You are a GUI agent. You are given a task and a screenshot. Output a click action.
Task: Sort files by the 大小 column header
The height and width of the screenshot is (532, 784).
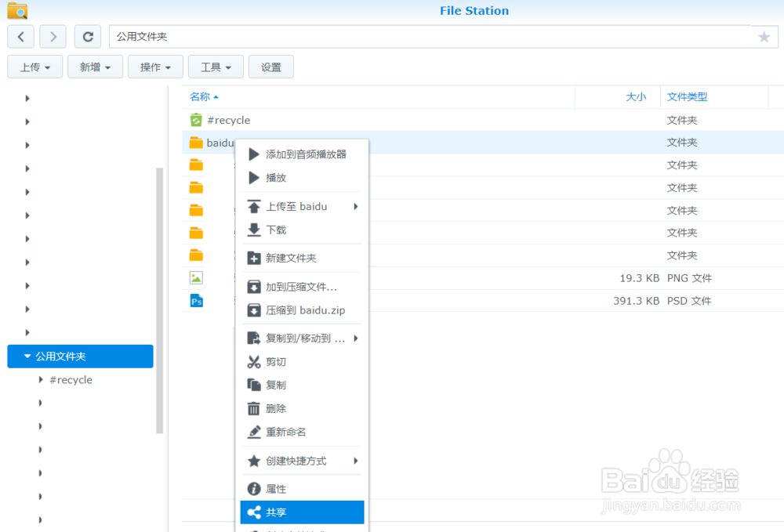(x=636, y=96)
